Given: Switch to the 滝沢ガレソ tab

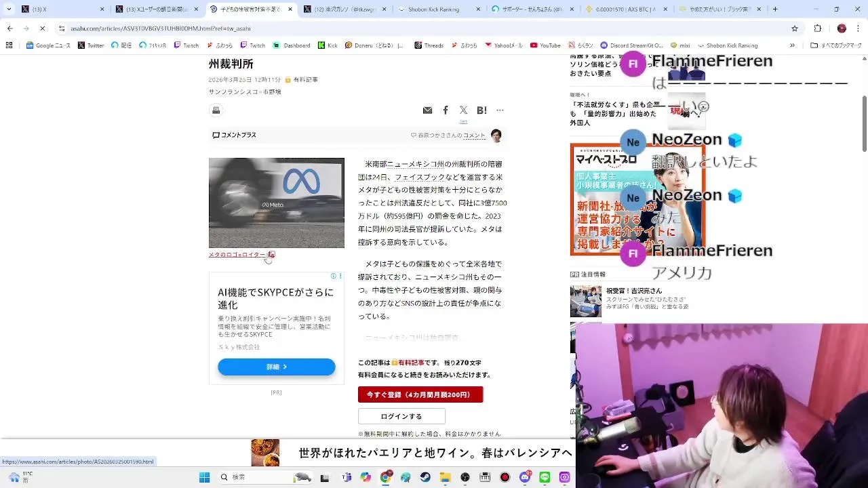Looking at the screenshot, I should tap(344, 9).
